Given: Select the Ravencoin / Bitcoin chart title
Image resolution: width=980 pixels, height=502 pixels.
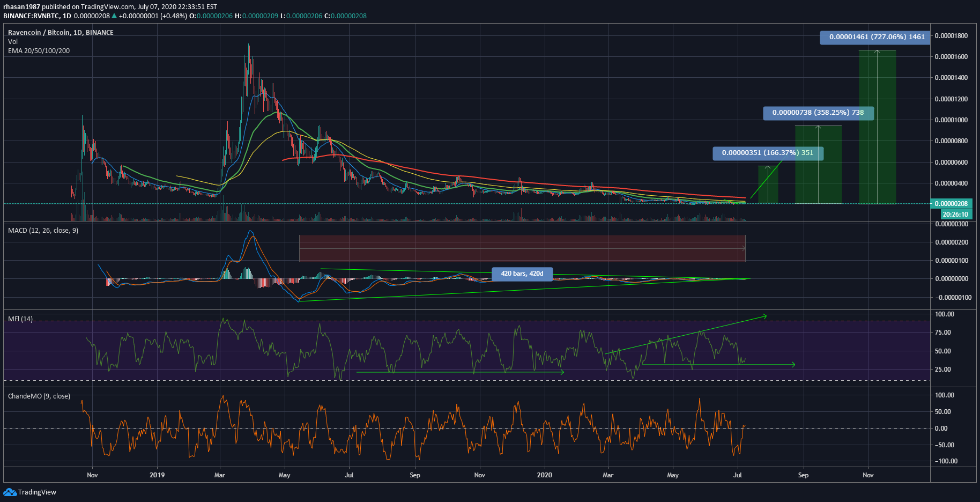Looking at the screenshot, I should pyautogui.click(x=61, y=33).
